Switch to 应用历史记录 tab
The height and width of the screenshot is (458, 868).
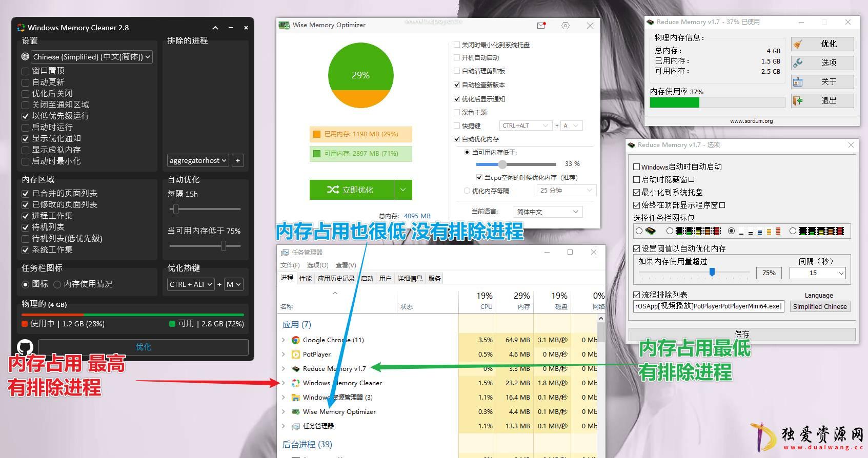[x=336, y=279]
